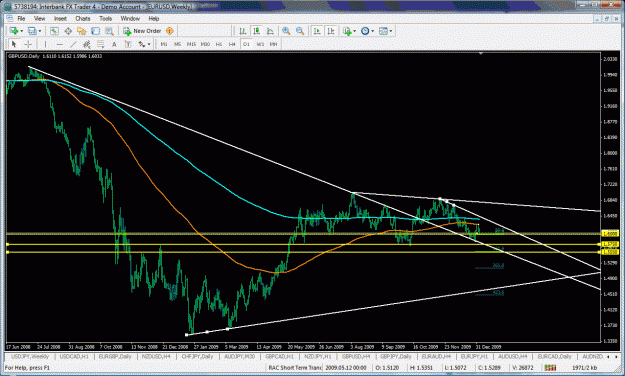625x376 pixels.
Task: Select the Crosshair tool
Action: pos(28,44)
